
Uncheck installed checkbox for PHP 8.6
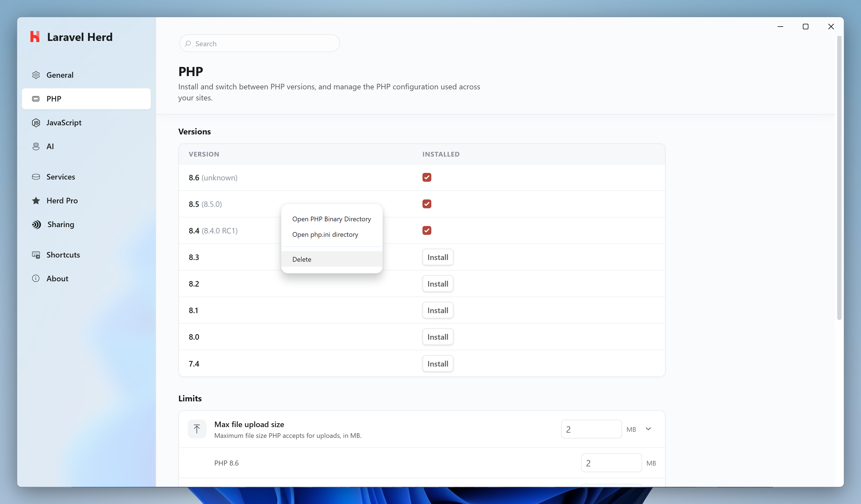427,177
